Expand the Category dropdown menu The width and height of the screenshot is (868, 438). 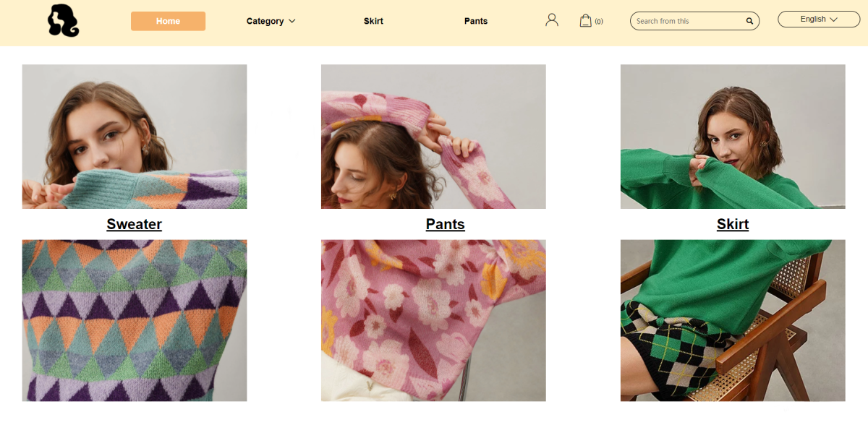265,21
